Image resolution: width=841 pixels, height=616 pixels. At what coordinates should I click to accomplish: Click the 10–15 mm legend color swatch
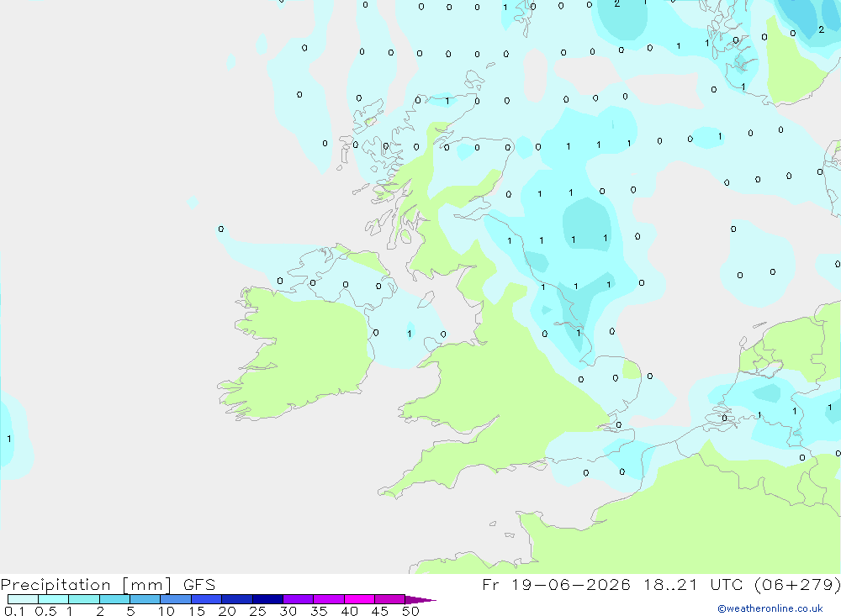pos(176,599)
